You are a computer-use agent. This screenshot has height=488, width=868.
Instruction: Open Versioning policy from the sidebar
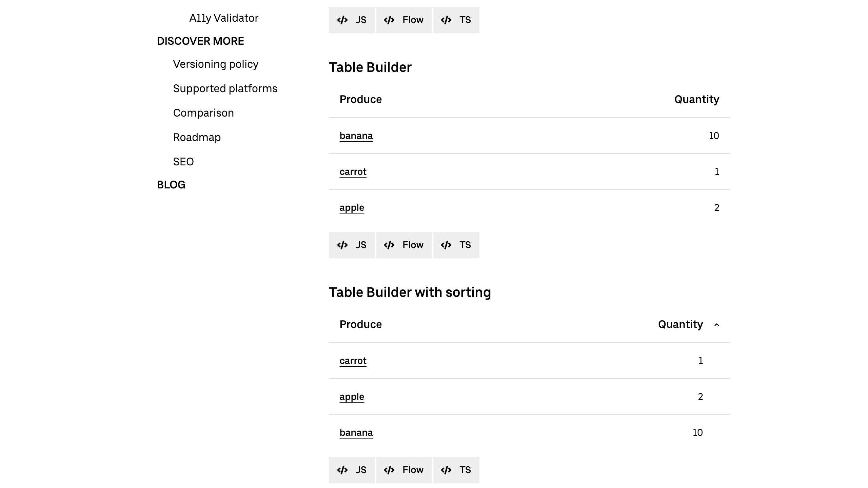tap(216, 64)
